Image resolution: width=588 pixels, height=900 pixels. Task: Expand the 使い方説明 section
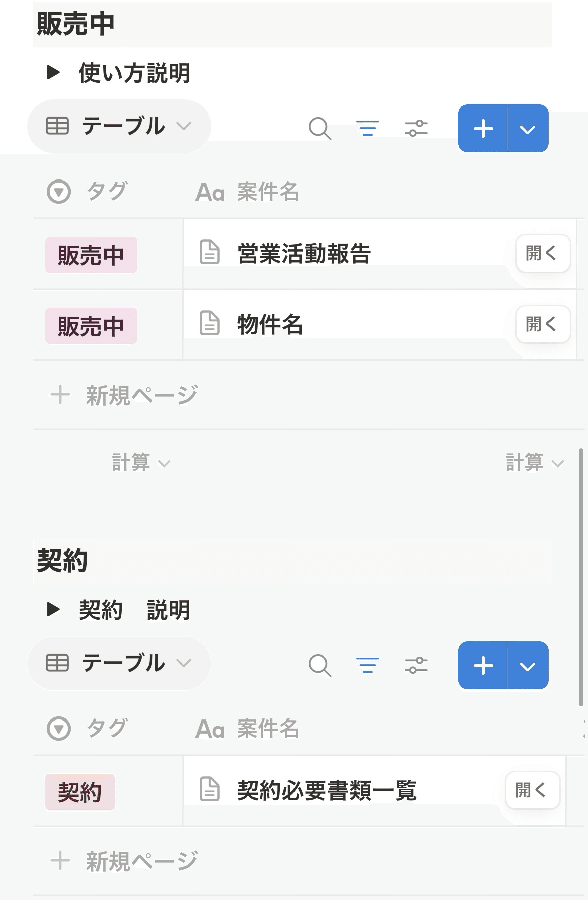point(52,72)
